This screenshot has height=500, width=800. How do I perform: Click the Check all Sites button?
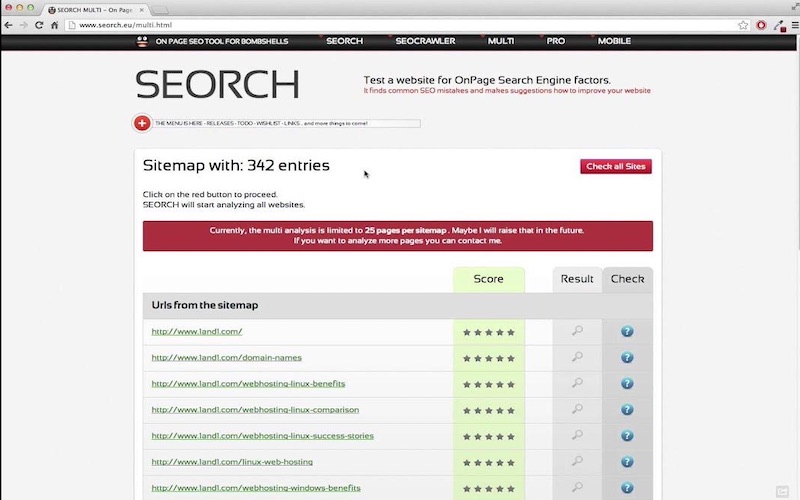click(616, 166)
